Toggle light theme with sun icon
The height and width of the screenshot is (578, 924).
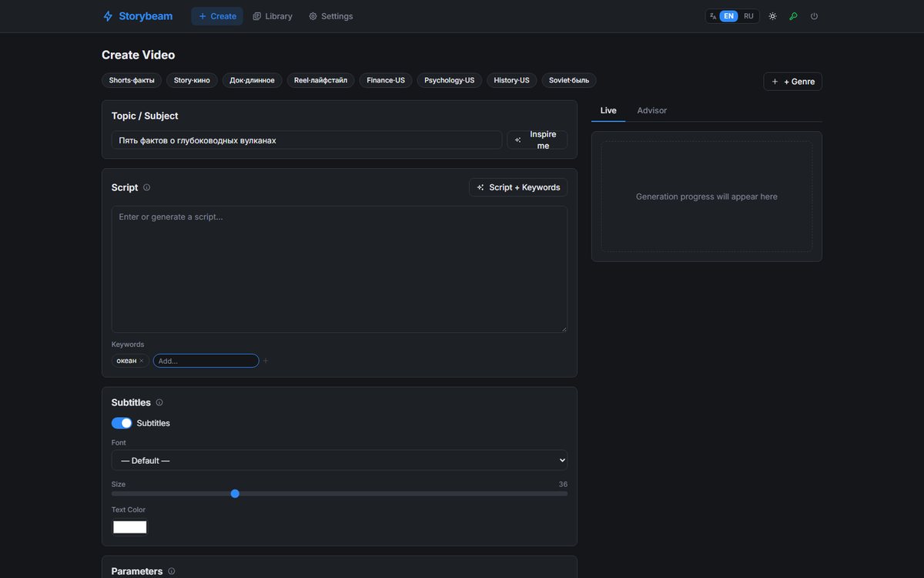click(772, 16)
